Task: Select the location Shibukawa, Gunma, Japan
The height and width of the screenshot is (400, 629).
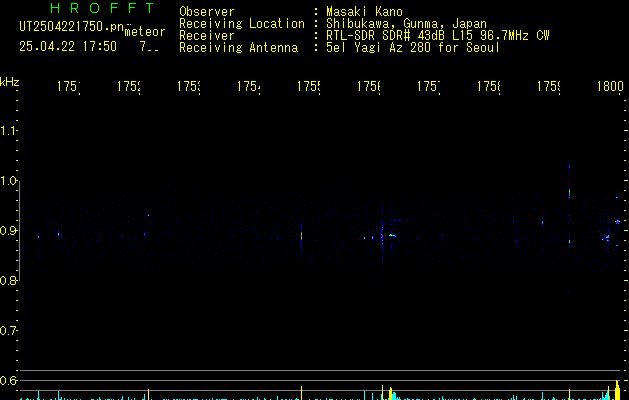Action: pos(406,24)
